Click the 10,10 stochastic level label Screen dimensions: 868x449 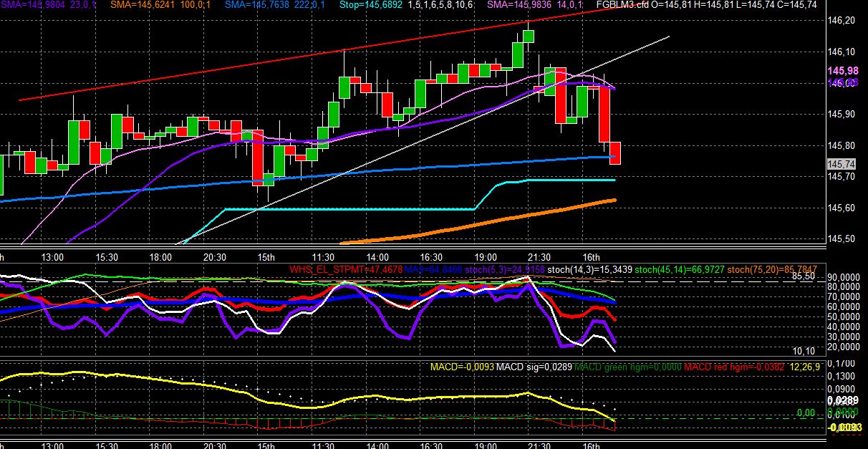803,351
